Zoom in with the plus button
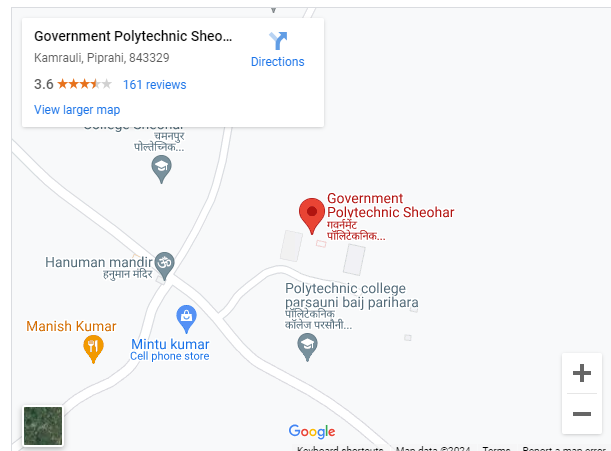The image size is (611, 451). click(x=582, y=373)
